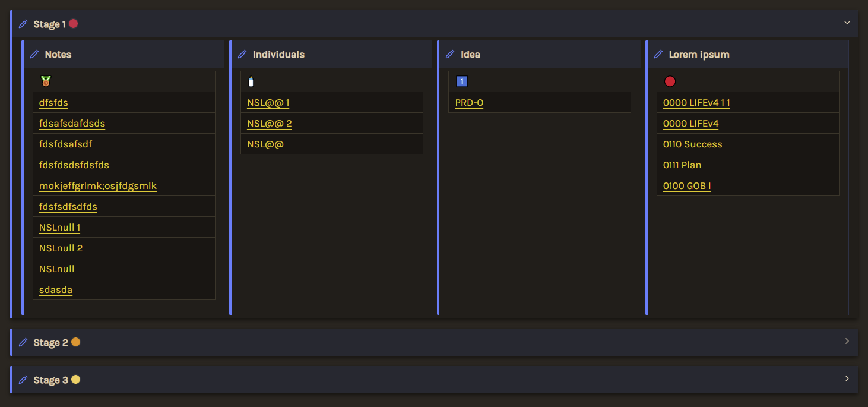Image resolution: width=868 pixels, height=407 pixels.
Task: Open the NSL@@ 1 link
Action: [268, 103]
